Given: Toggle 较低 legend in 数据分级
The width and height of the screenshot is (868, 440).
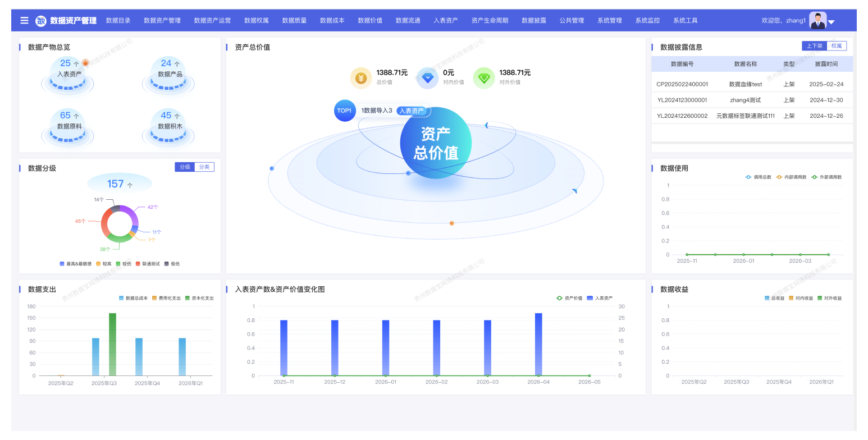Looking at the screenshot, I should pyautogui.click(x=124, y=263).
